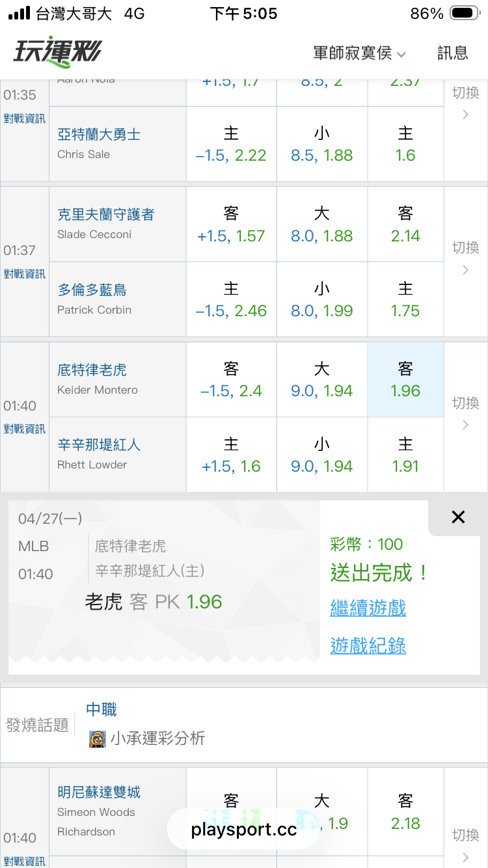
Task: Select Reds 主 1.91 moneyline pick
Action: point(405,455)
